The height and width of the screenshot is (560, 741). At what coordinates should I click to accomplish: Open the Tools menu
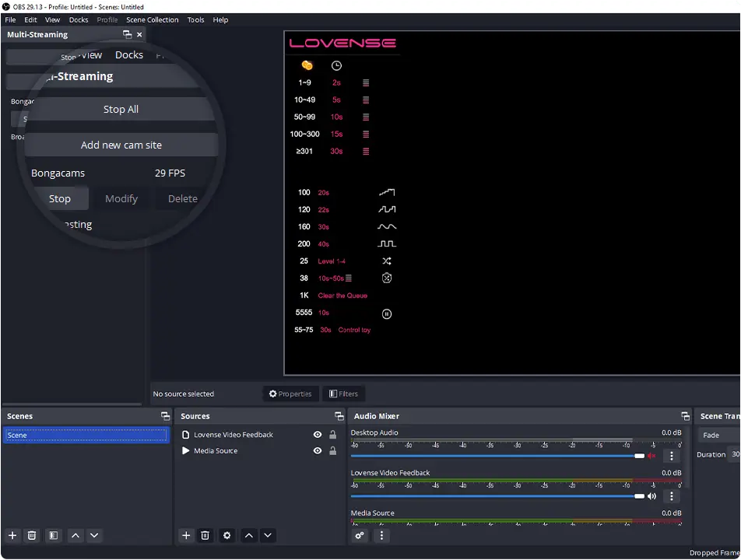[195, 19]
